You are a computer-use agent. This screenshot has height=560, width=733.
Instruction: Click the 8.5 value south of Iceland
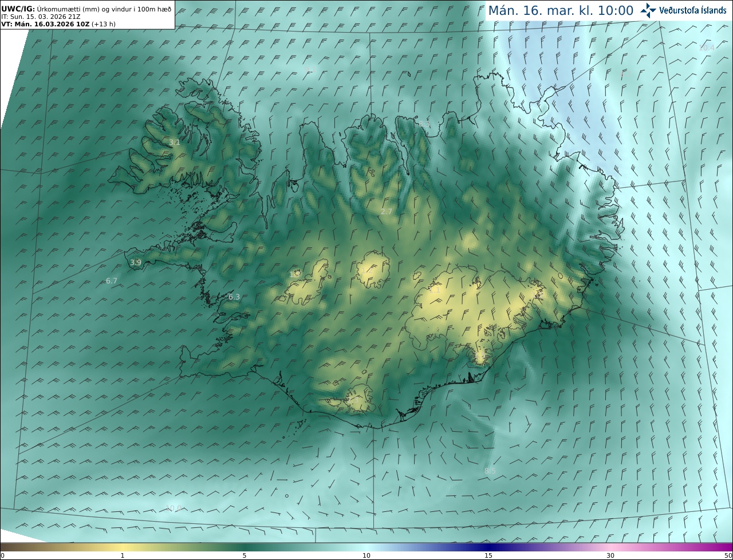pos(490,471)
